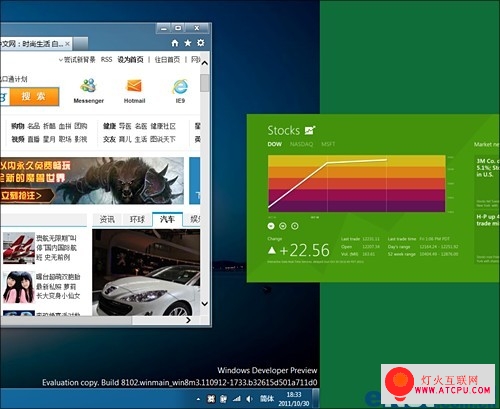Open the network signal tray icon
The width and height of the screenshot is (500, 409).
coord(237,399)
